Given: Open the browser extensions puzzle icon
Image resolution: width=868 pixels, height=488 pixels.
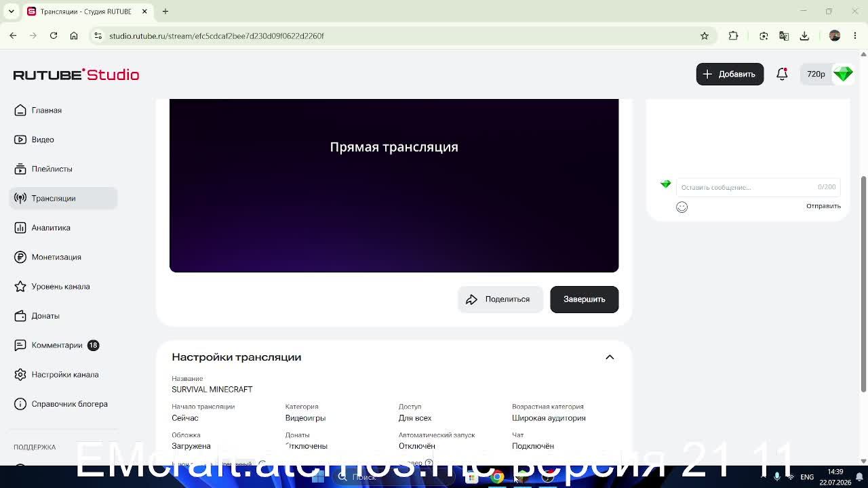Looking at the screenshot, I should pyautogui.click(x=733, y=36).
